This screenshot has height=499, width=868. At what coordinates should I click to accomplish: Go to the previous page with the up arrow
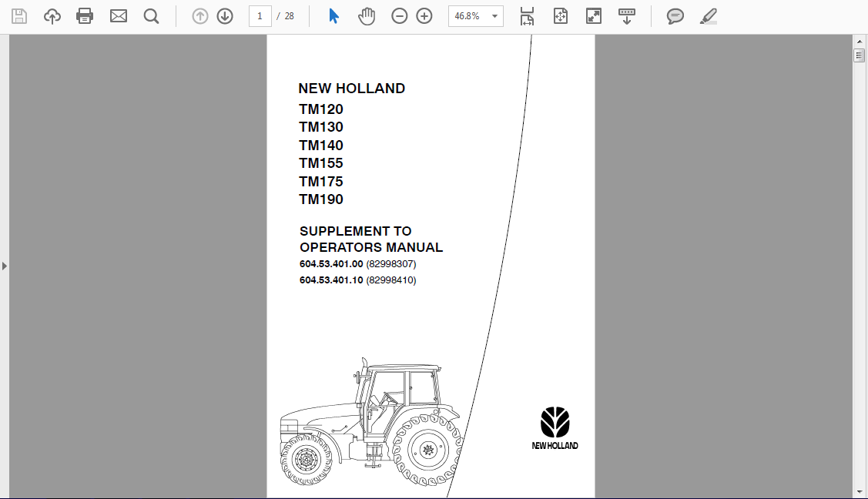point(199,17)
